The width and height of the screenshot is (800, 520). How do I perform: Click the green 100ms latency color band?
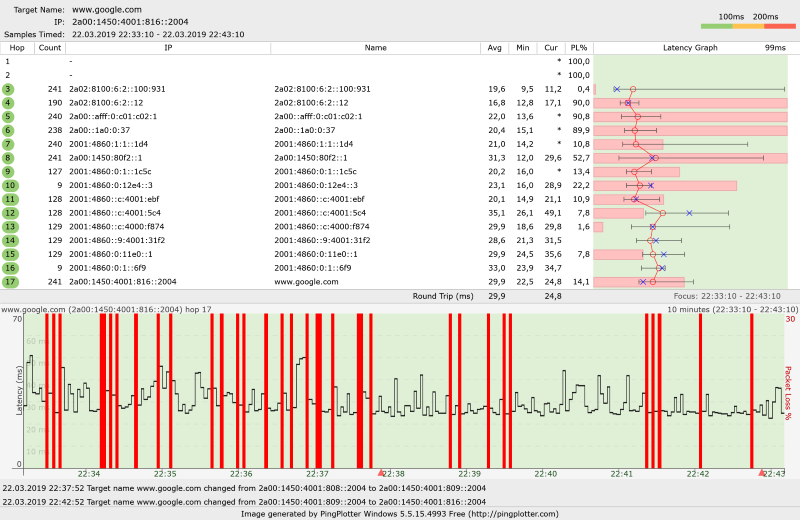[x=717, y=26]
